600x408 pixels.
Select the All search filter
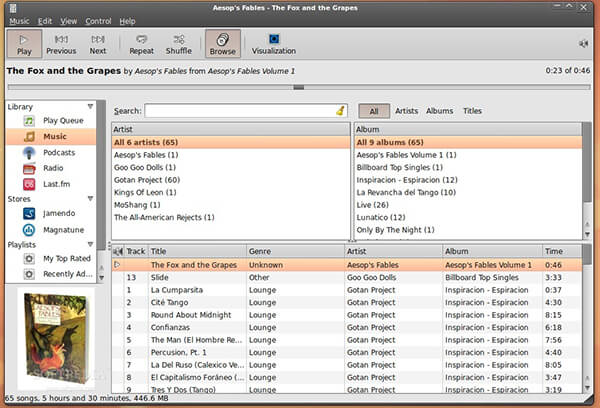tap(374, 111)
